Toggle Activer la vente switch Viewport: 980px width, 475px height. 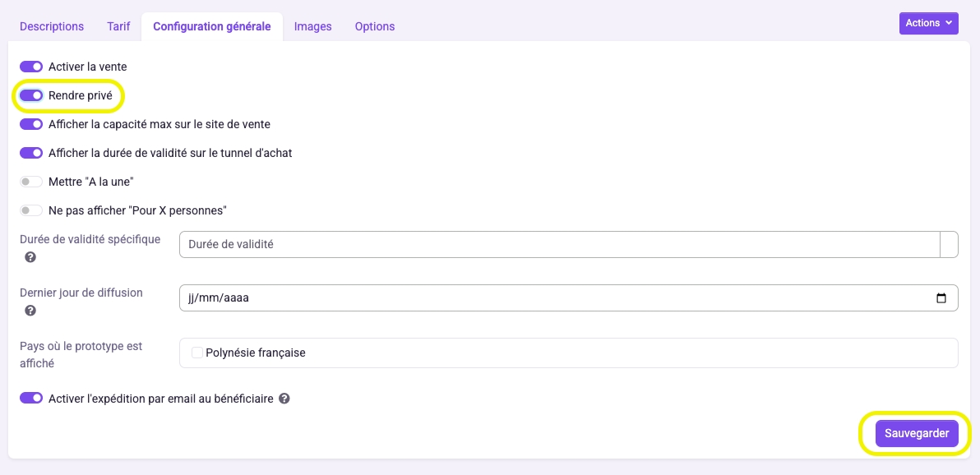(x=31, y=67)
